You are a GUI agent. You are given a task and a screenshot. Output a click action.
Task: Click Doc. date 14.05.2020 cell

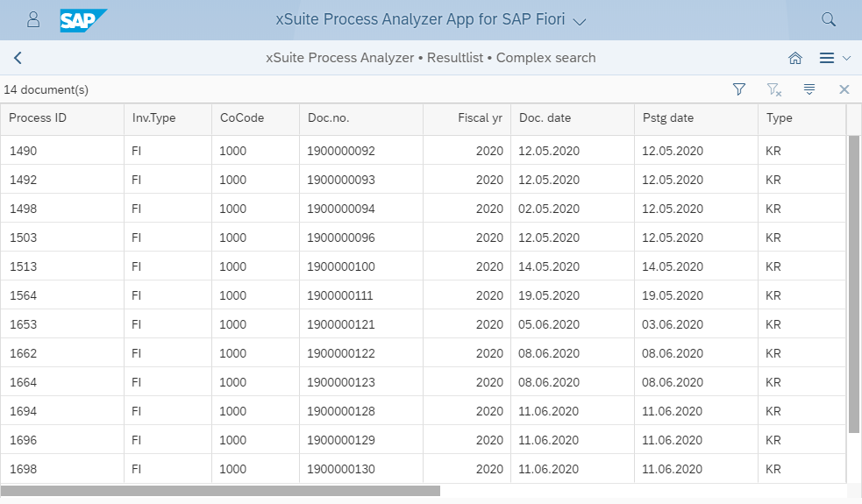(573, 266)
